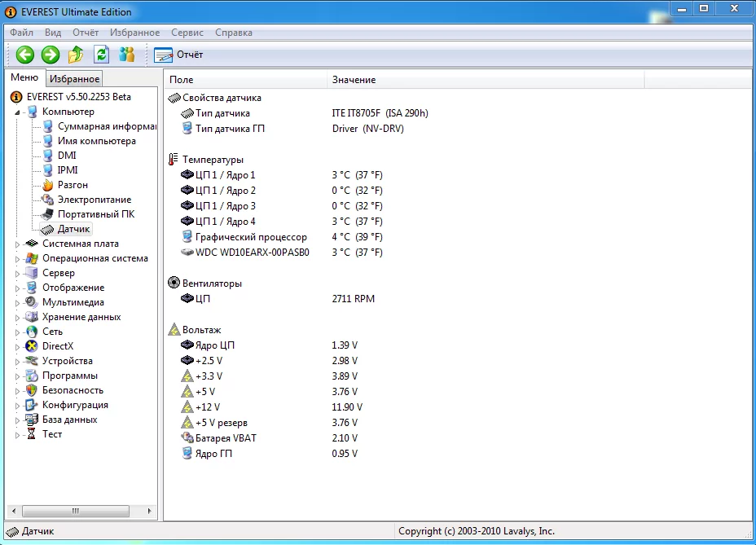Click the Up level toolbar icon
Screen dimensions: 756x545
(76, 55)
